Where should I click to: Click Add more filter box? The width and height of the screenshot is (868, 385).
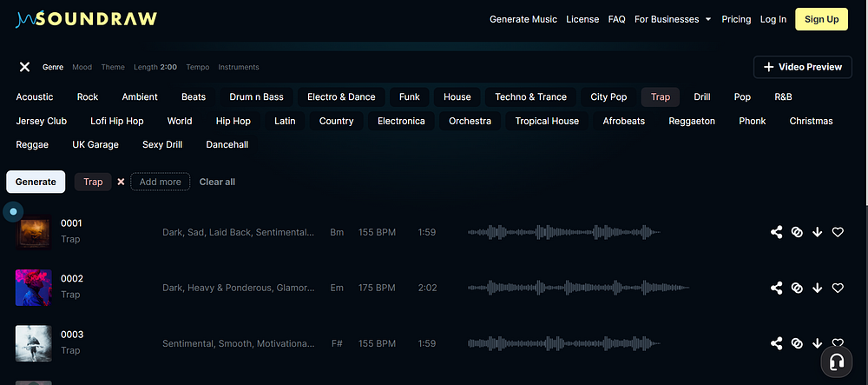click(x=160, y=182)
